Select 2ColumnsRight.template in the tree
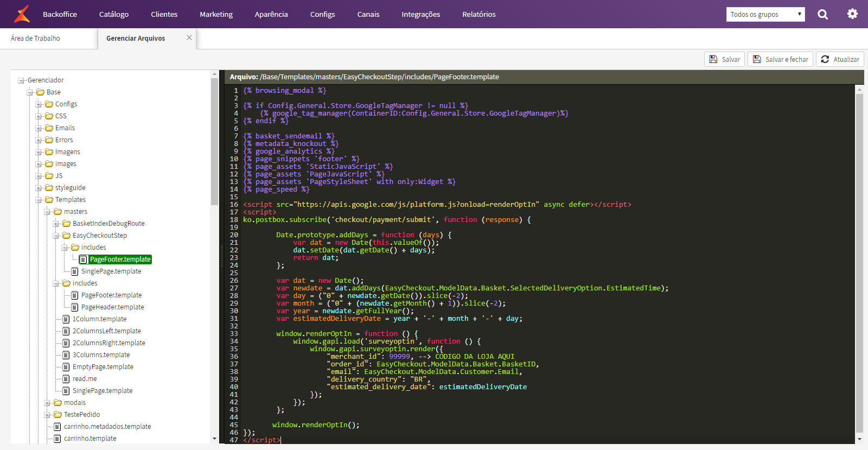Viewport: 868px width, 450px height. (109, 343)
